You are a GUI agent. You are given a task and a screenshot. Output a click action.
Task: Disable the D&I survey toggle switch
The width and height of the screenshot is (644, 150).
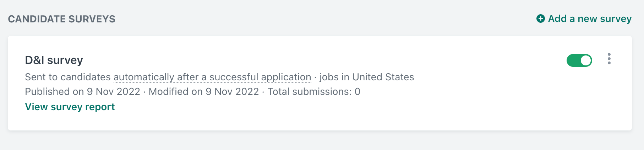point(579,60)
